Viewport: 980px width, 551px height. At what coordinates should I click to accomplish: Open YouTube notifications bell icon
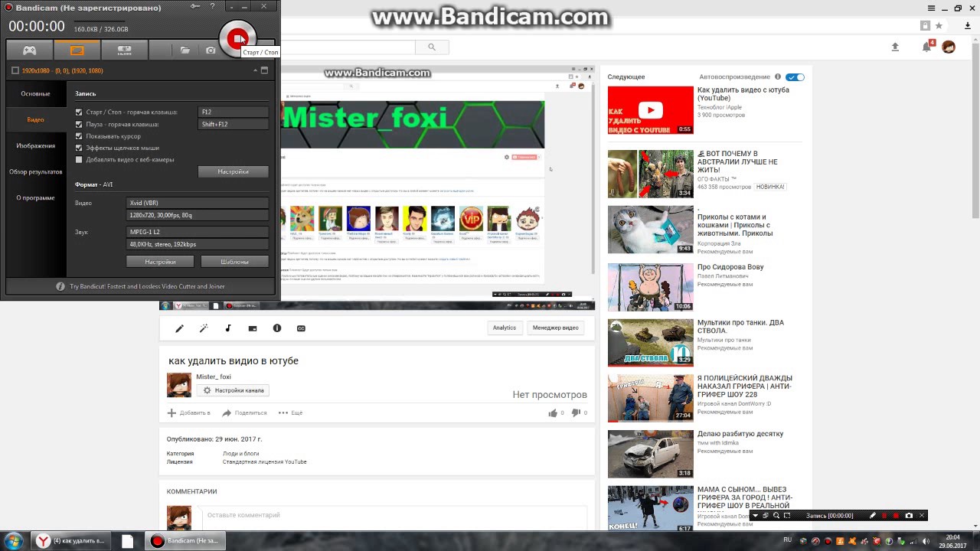[x=927, y=47]
